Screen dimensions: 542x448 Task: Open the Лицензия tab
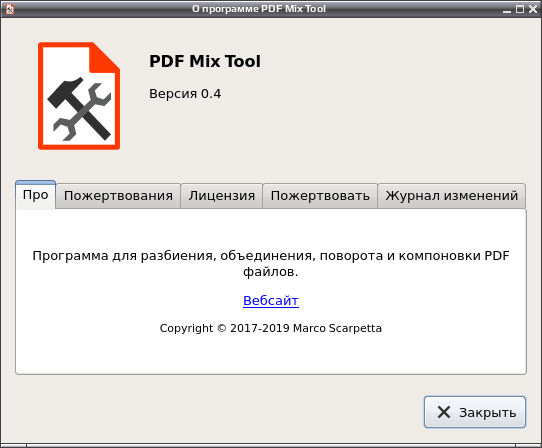(222, 196)
